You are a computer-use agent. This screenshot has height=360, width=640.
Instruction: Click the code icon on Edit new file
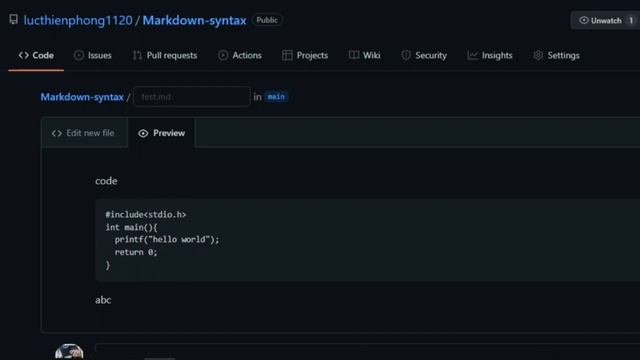(x=57, y=133)
